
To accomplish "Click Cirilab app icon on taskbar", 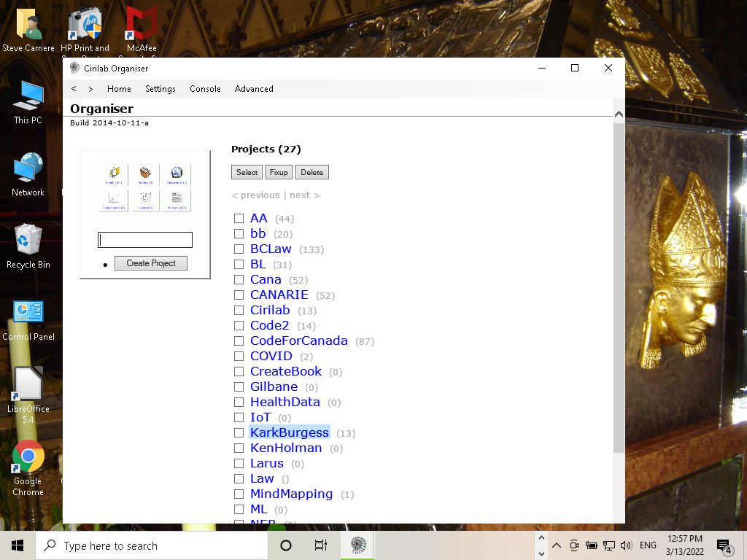I will click(358, 545).
